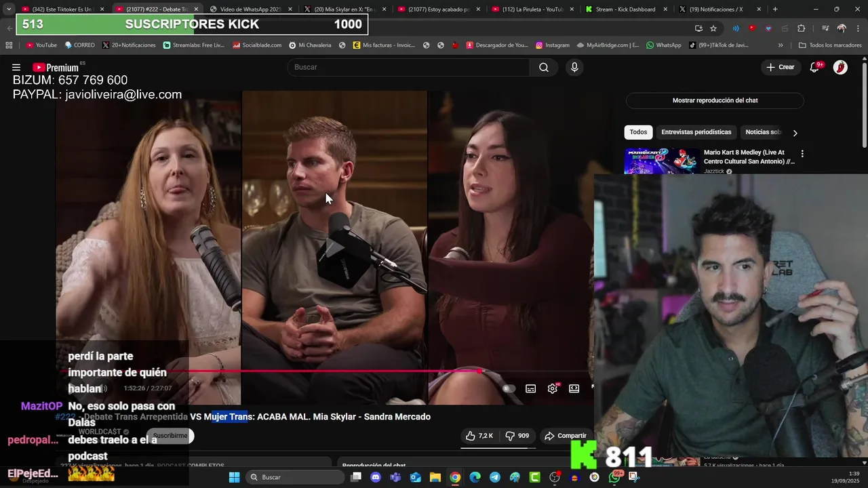Expand hidden bookmarks with the » chevron

click(781, 45)
